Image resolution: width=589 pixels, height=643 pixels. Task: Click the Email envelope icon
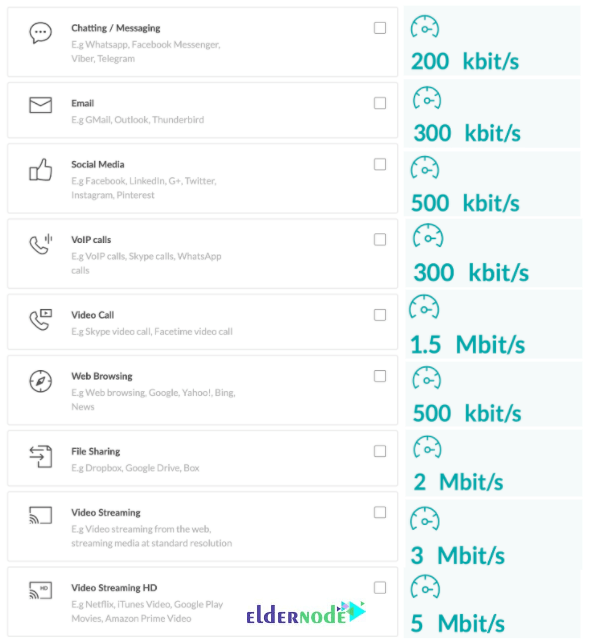(x=40, y=105)
